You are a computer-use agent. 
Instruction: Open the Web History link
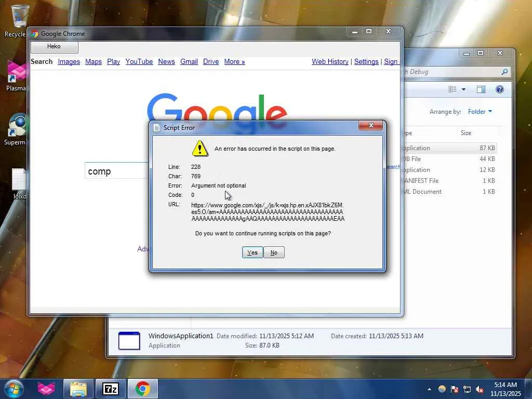coord(330,62)
